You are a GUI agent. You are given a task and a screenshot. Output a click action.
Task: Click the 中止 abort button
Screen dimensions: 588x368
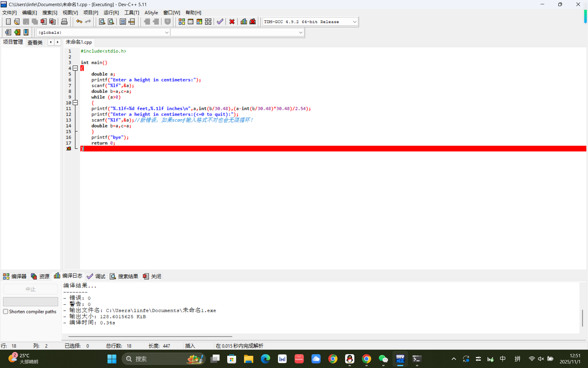click(x=30, y=289)
